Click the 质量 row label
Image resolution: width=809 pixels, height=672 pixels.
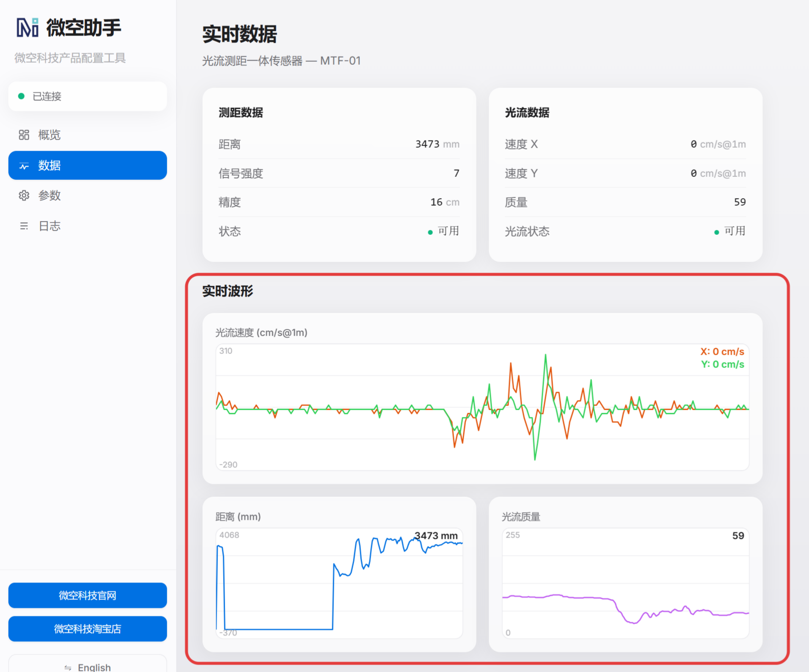[516, 202]
